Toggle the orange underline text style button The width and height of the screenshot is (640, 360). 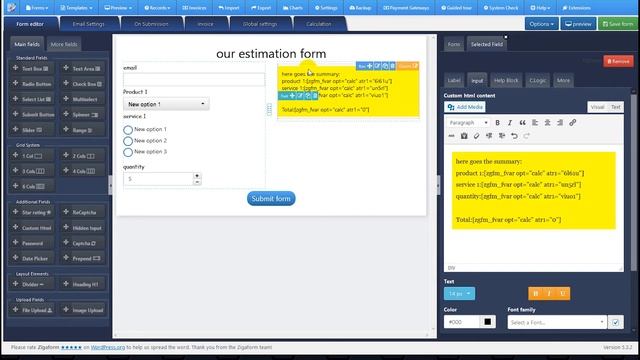point(563,293)
